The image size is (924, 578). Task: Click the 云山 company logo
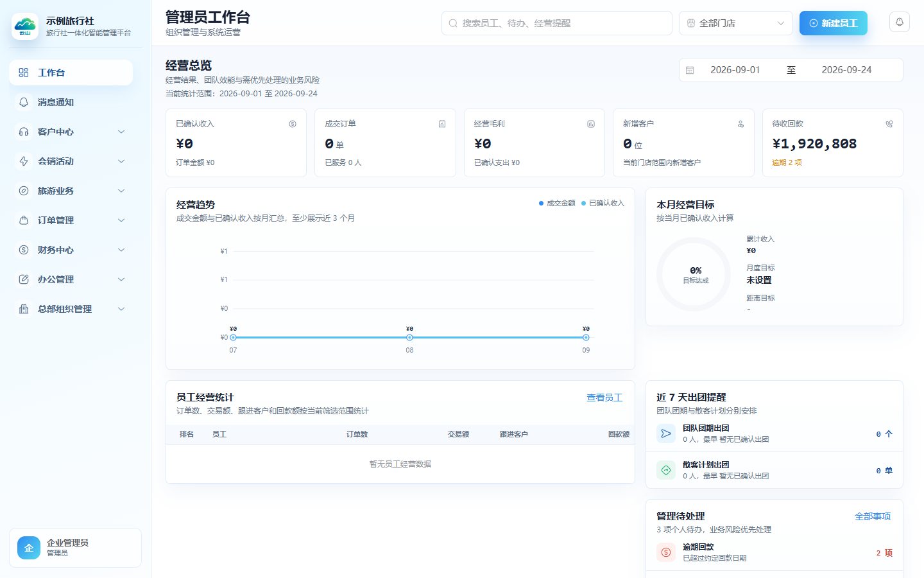25,27
